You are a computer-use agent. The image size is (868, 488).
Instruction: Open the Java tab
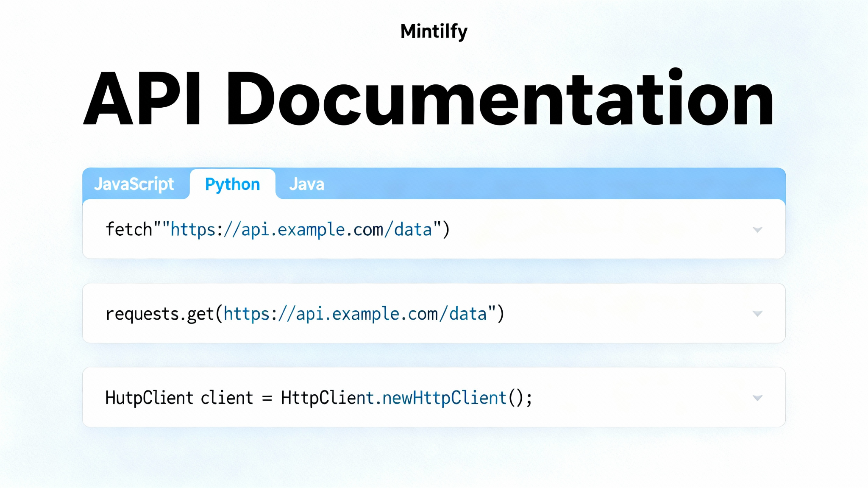pyautogui.click(x=306, y=184)
